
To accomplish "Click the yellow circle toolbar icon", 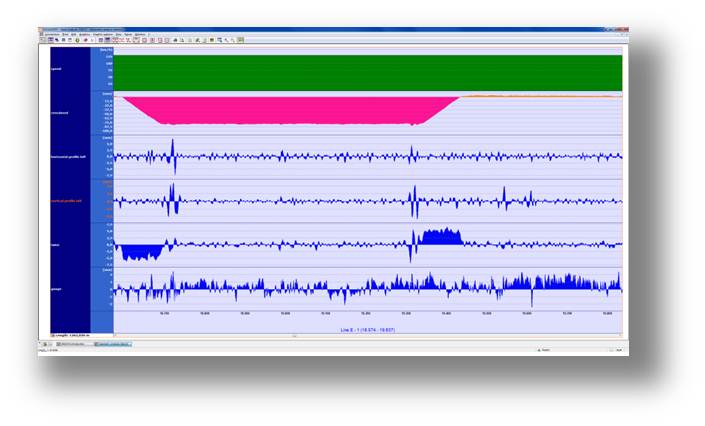I will [x=77, y=40].
